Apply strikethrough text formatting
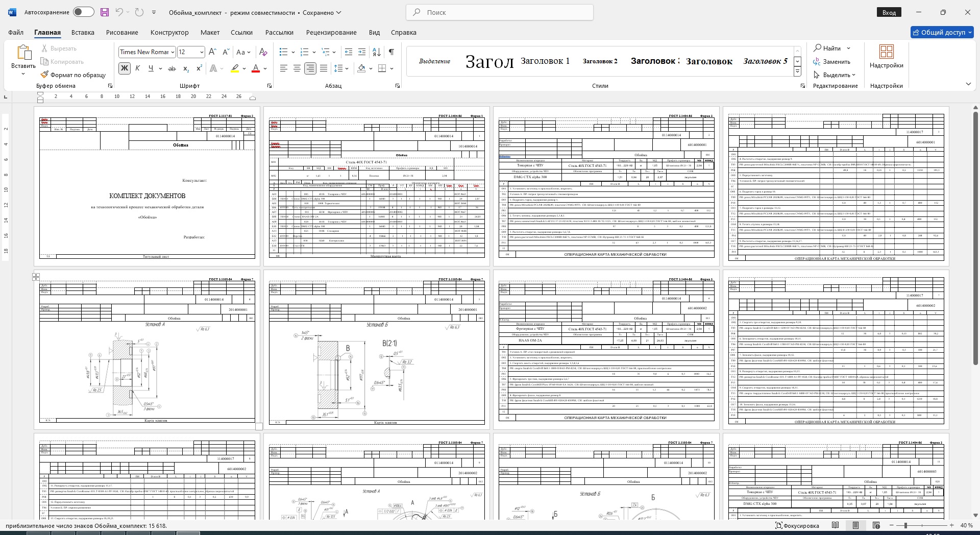This screenshot has height=535, width=980. 172,68
